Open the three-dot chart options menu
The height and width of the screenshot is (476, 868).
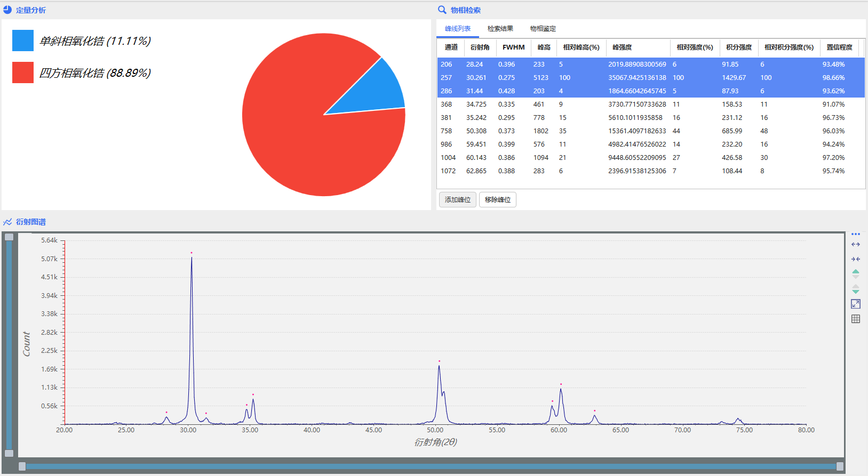pos(856,234)
